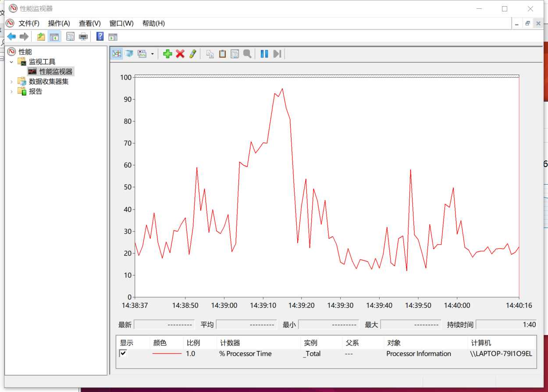548x392 pixels.
Task: Click the Highlight pen icon
Action: 192,53
